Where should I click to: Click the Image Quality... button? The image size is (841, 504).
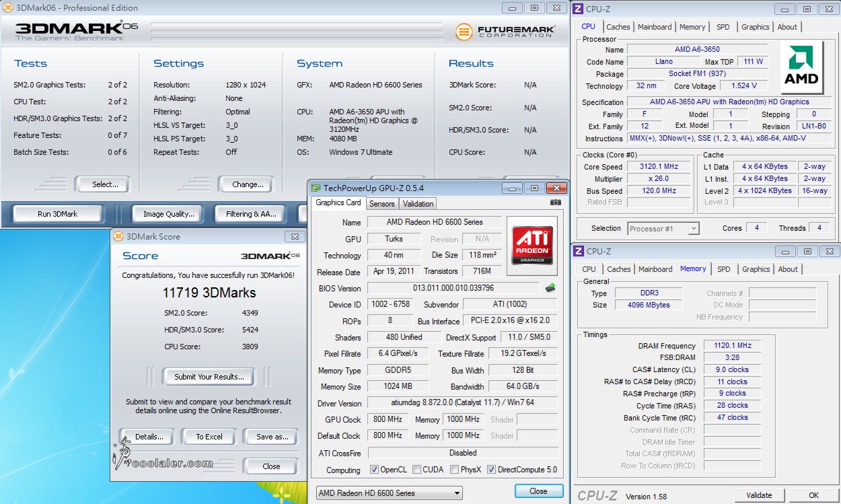[x=168, y=214]
